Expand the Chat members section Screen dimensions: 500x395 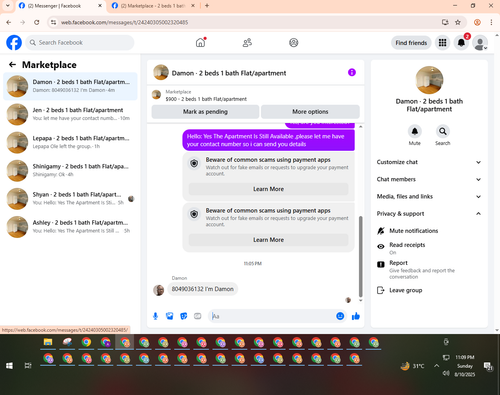(429, 179)
